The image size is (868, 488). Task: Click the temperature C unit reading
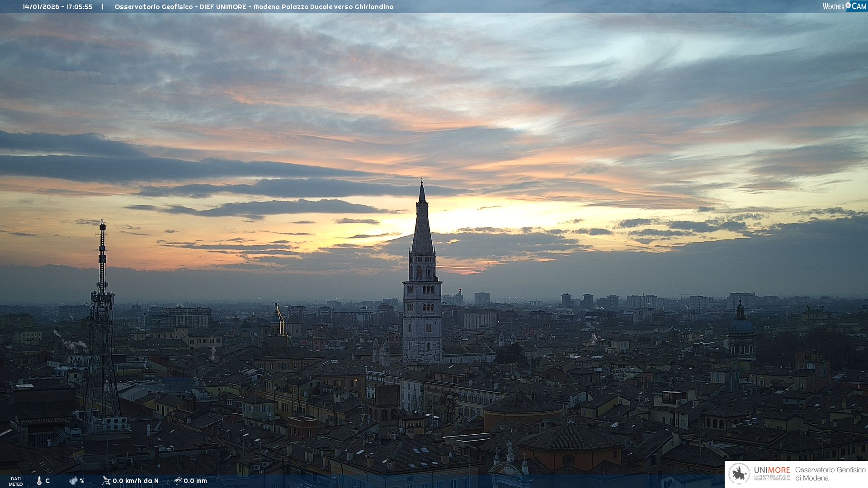click(x=47, y=481)
